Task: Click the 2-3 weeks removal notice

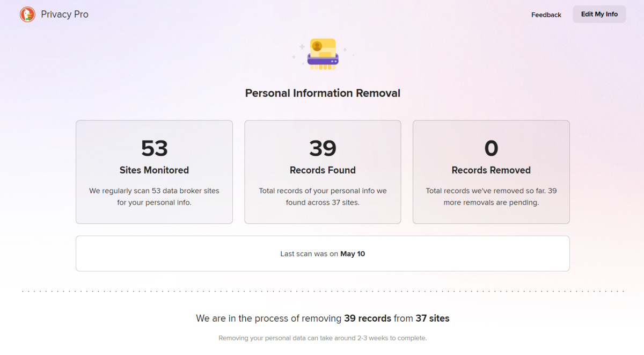Action: click(x=323, y=338)
